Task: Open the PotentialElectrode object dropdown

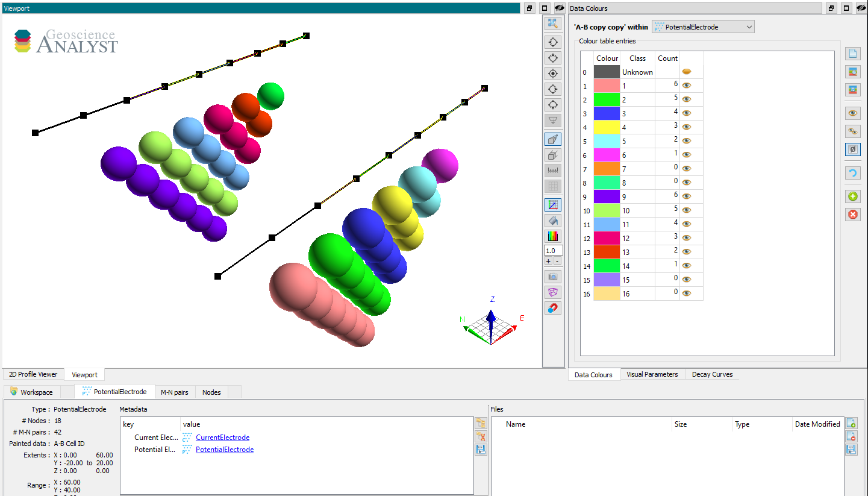Action: (x=703, y=27)
